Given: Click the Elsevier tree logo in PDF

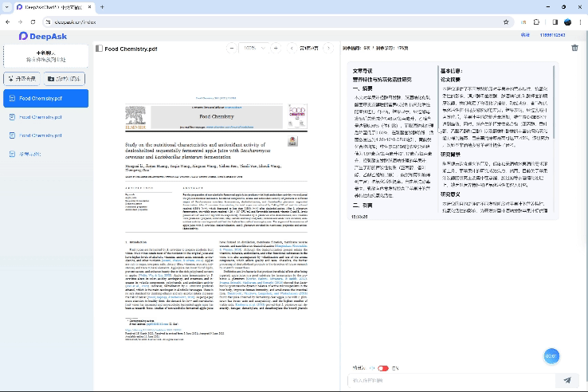Looking at the screenshot, I should [135, 118].
